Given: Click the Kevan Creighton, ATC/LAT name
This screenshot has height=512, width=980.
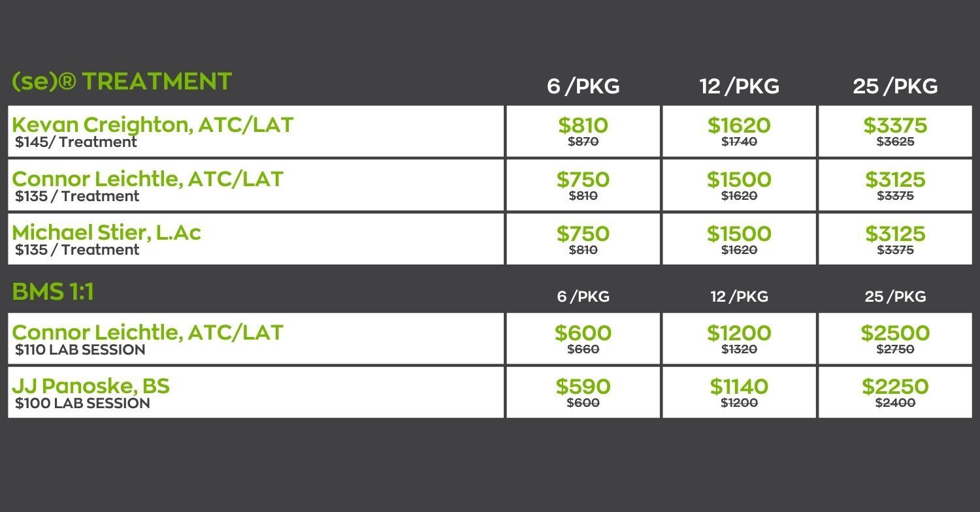Looking at the screenshot, I should point(153,125).
